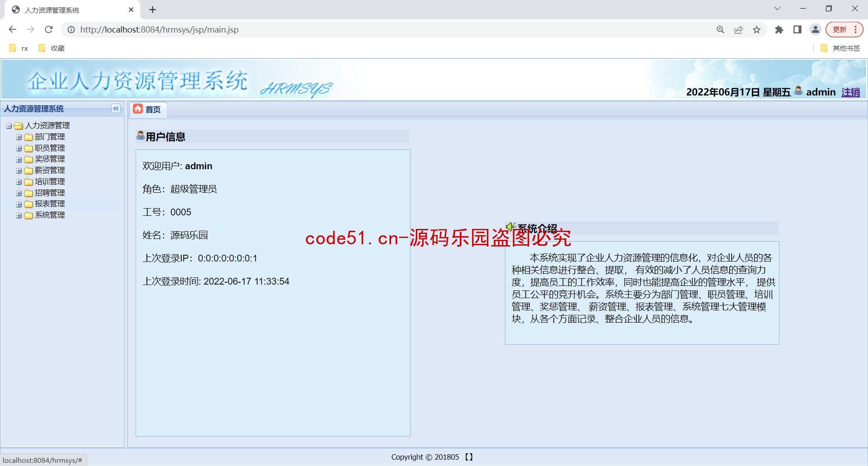The width and height of the screenshot is (868, 466).
Task: Expand the 职员管理 tree node
Action: [19, 148]
